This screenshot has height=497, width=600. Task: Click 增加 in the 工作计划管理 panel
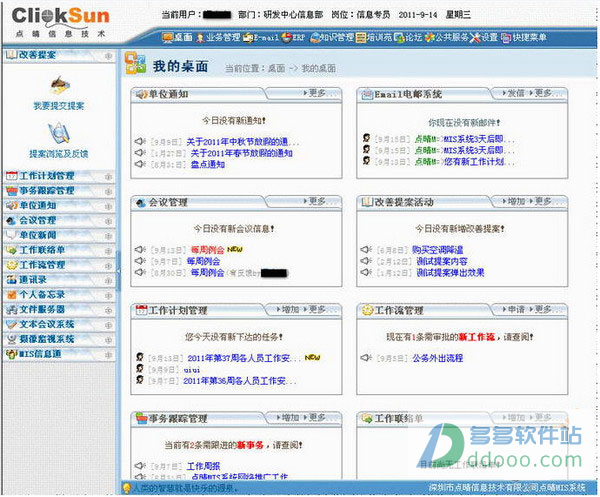[x=288, y=310]
